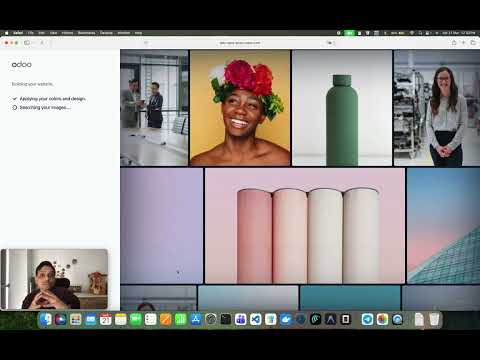
Task: Select the businessmen handshake office photo
Action: 154,108
